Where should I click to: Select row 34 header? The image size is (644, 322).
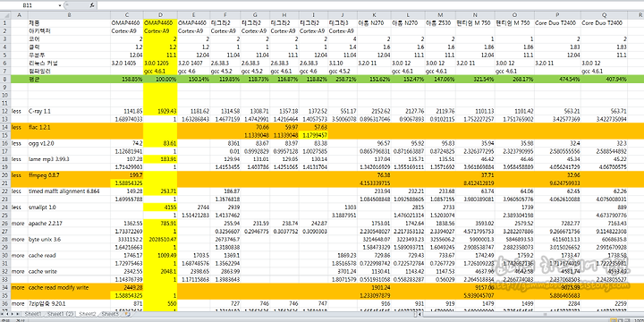[x=5, y=287]
